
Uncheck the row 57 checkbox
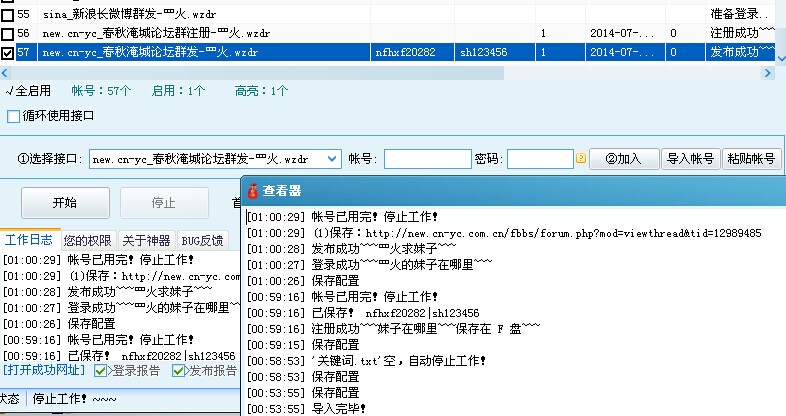point(7,53)
